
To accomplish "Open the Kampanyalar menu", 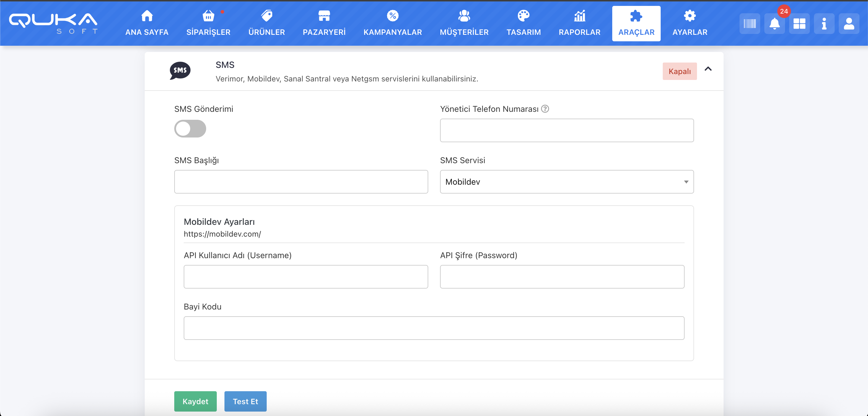I will 392,23.
